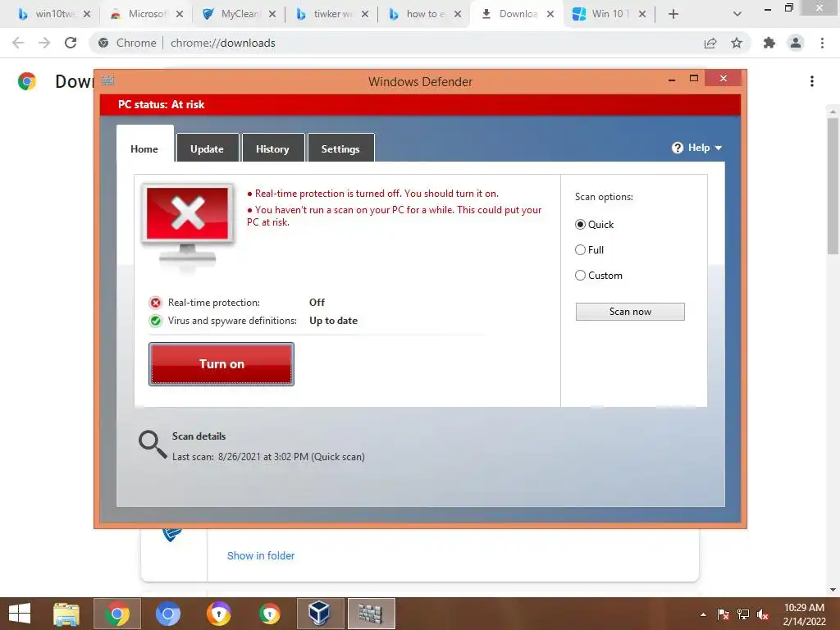Open the VirtualBox cube taskbar icon
Viewport: 840px width, 630px height.
tap(320, 614)
